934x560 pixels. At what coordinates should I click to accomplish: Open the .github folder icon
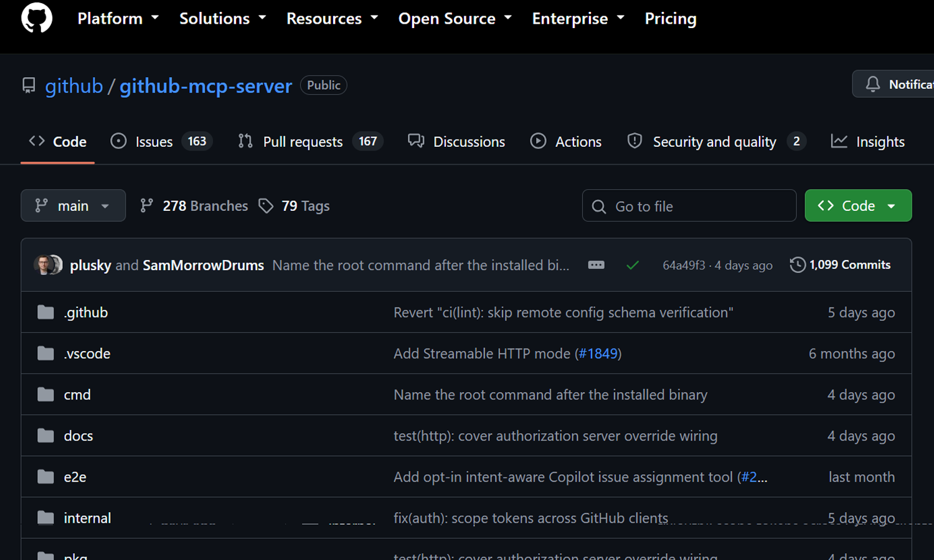click(x=45, y=312)
